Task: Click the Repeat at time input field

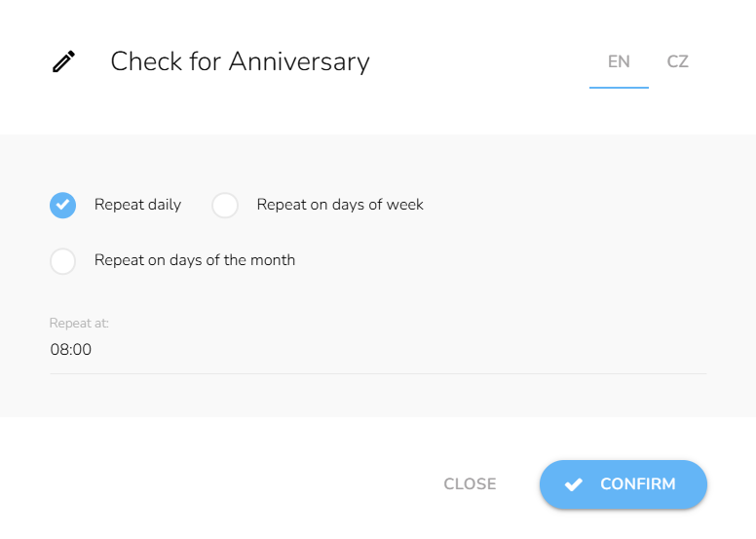Action: (x=378, y=349)
